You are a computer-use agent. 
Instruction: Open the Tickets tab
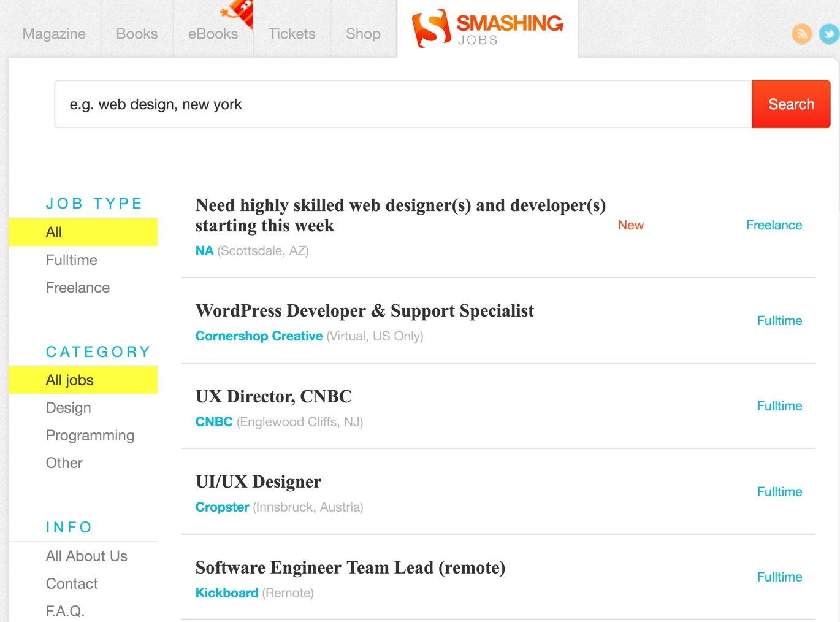click(292, 34)
